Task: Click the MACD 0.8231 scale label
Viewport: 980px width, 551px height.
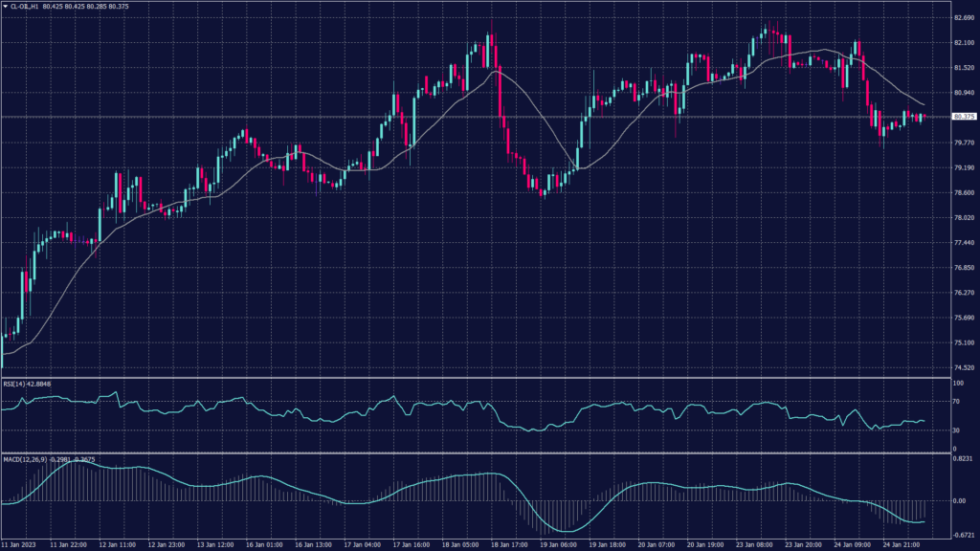Action: [x=961, y=460]
